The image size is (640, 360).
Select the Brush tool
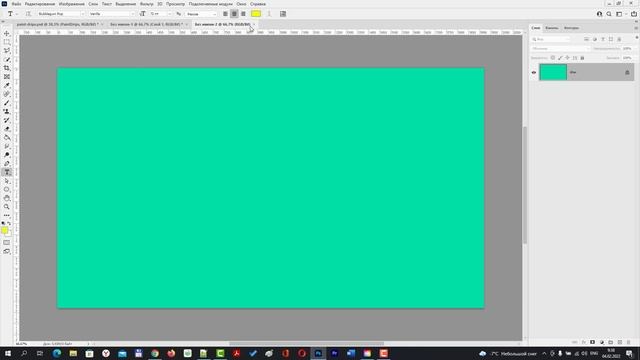[7, 103]
